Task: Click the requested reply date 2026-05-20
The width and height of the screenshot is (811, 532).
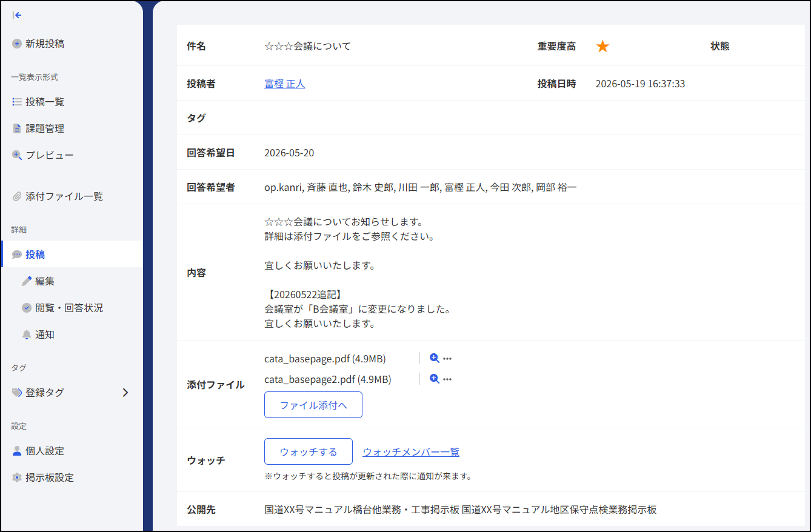Action: tap(289, 153)
